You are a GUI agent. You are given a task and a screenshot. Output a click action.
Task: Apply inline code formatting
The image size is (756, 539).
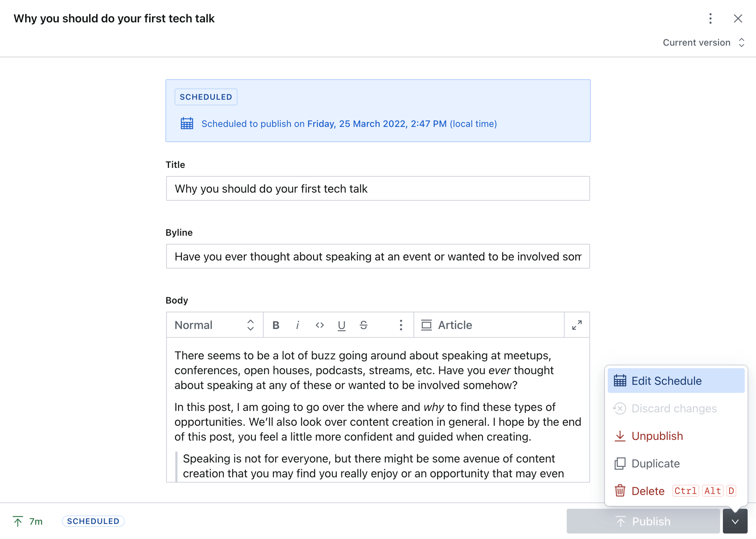320,325
